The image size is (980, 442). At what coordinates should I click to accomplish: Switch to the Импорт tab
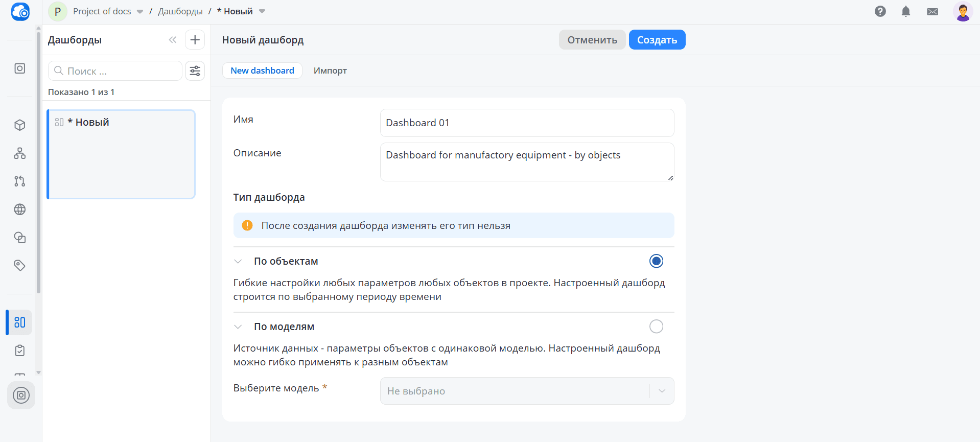click(330, 71)
